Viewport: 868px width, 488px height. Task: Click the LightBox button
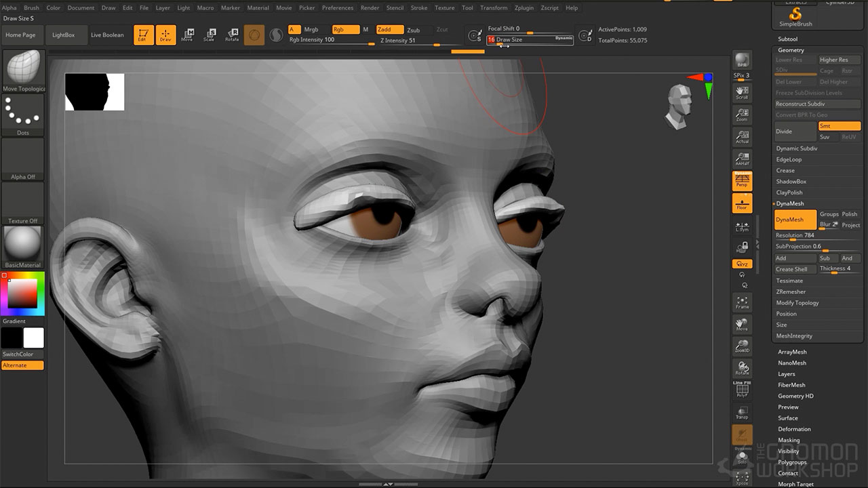[64, 35]
